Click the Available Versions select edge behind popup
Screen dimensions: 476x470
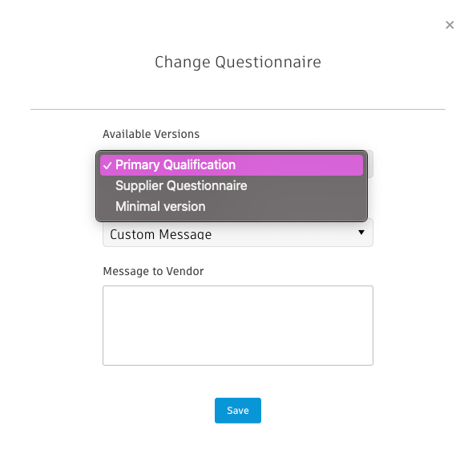(370, 164)
